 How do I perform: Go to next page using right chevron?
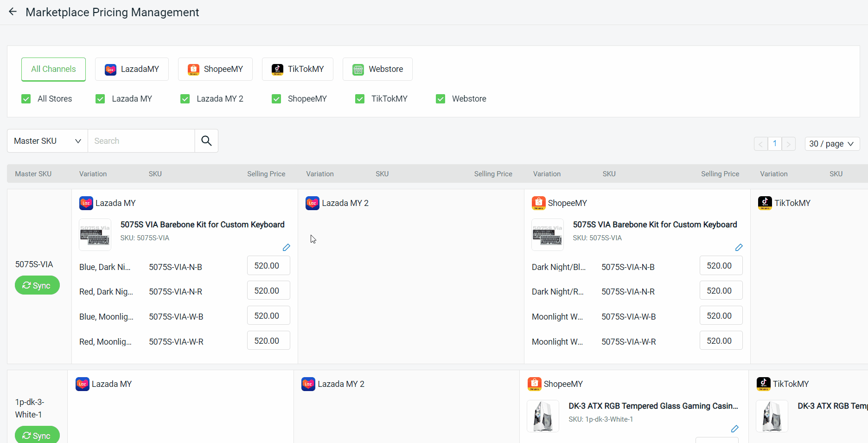(x=788, y=144)
